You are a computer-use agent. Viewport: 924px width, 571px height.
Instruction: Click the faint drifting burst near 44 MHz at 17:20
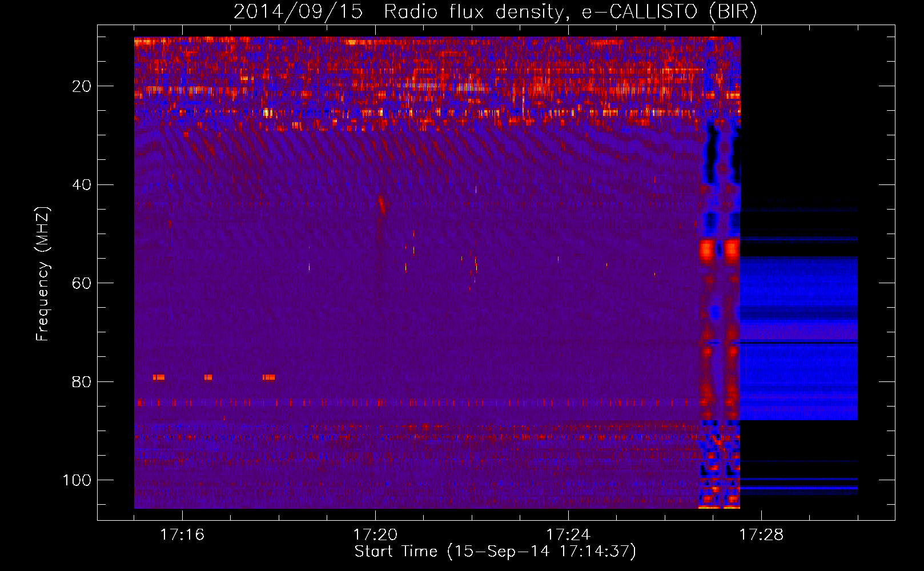click(381, 206)
